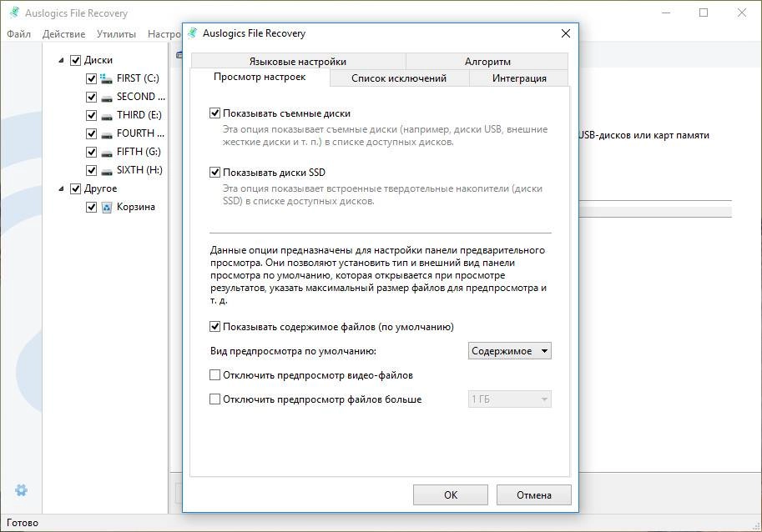Click the Готово status bar text
762x532 pixels.
click(23, 523)
